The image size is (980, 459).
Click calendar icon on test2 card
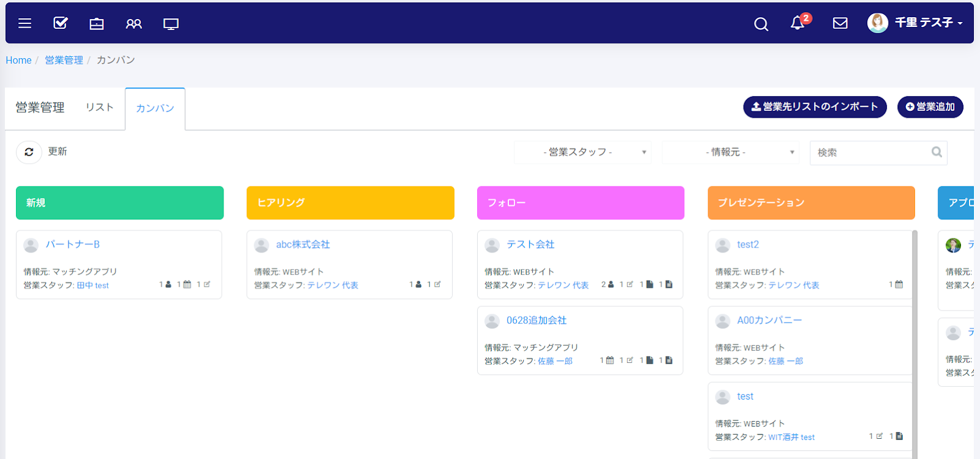pos(899,284)
